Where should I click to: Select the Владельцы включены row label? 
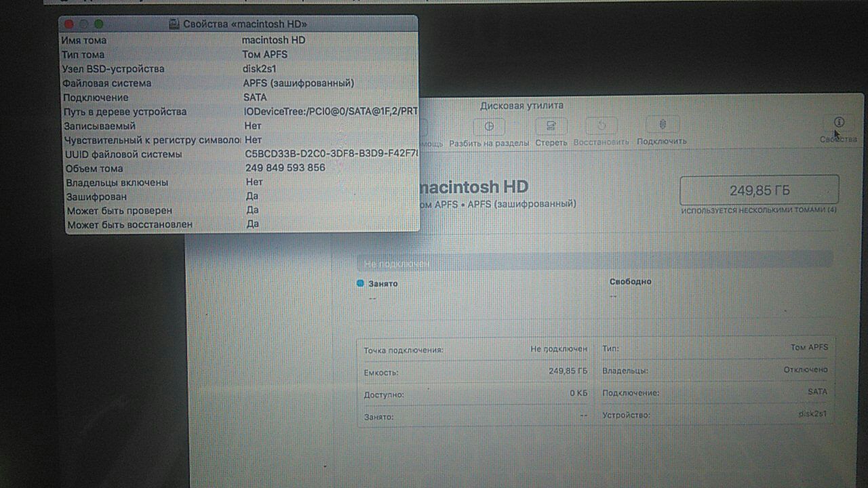117,182
